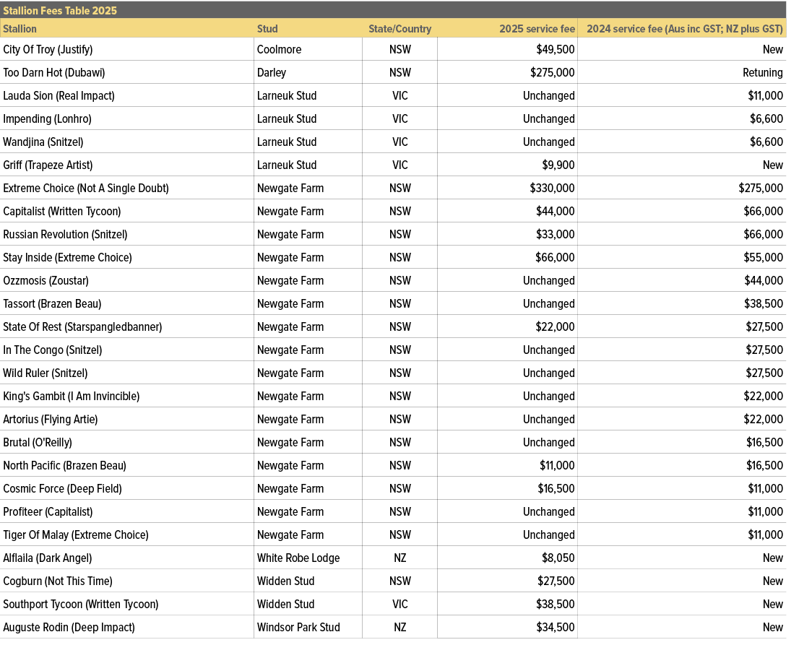This screenshot has width=812, height=645.
Task: Click Southport Tycoon's $38,500 fee cell
Action: click(x=553, y=604)
